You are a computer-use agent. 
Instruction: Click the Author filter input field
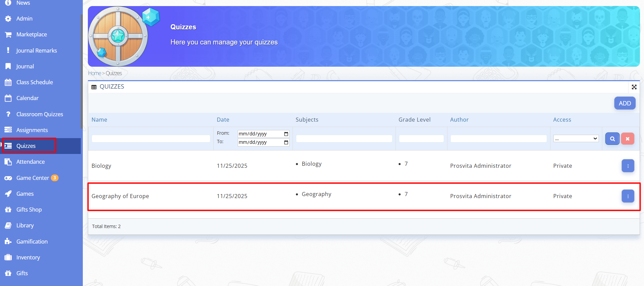tap(498, 138)
